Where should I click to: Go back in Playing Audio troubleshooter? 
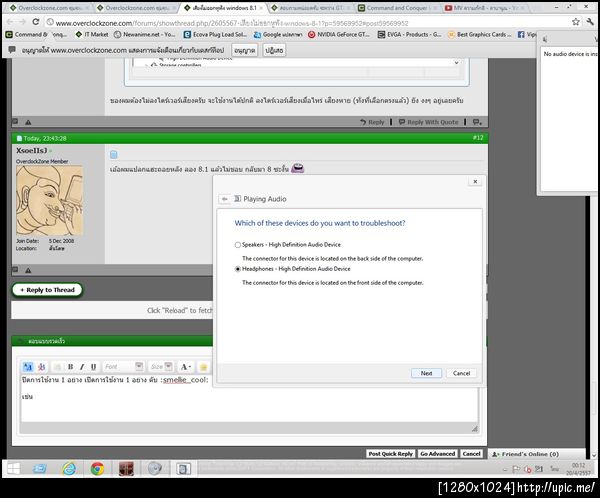225,199
